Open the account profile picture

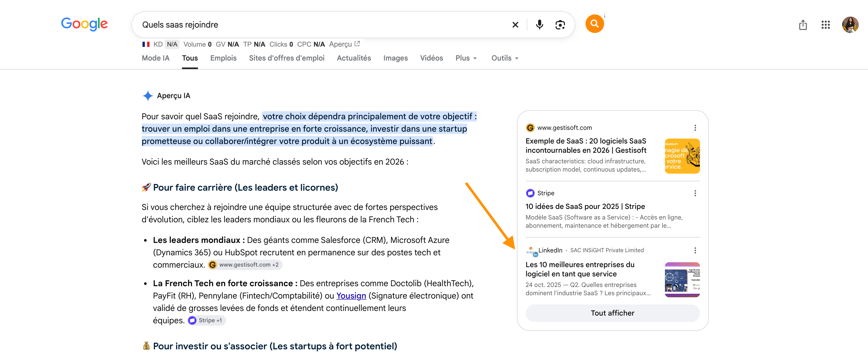tap(850, 24)
